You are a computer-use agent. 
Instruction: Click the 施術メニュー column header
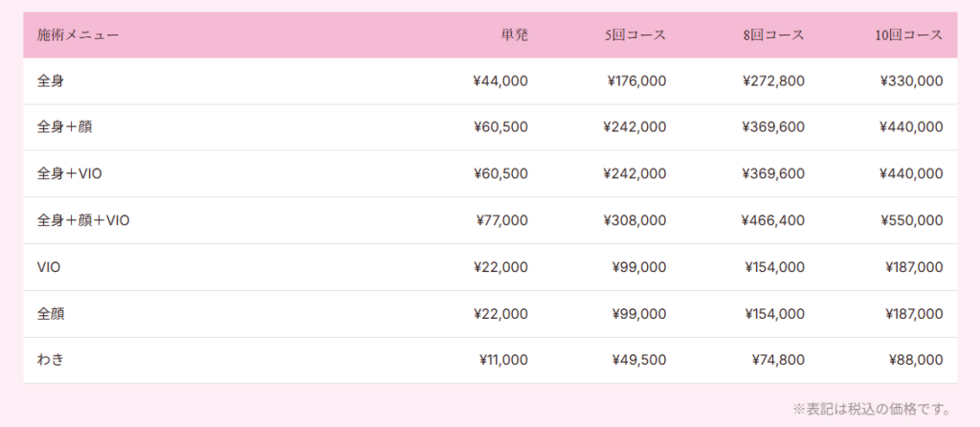(x=78, y=35)
